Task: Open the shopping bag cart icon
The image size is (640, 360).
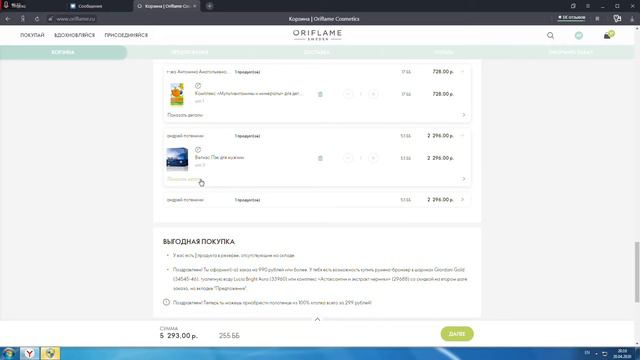Action: [608, 35]
